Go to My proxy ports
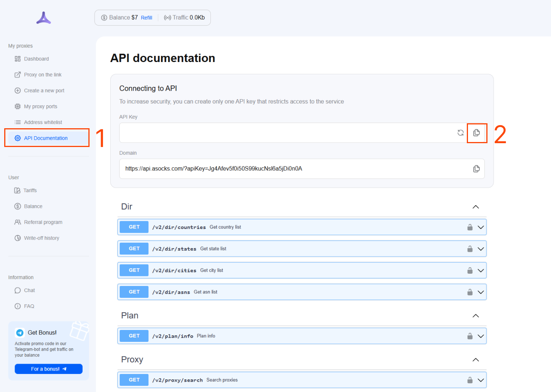551x392 pixels. pos(41,106)
